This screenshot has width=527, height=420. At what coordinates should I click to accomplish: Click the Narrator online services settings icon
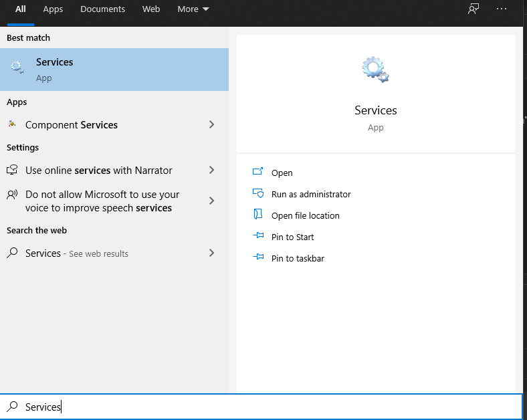[12, 170]
